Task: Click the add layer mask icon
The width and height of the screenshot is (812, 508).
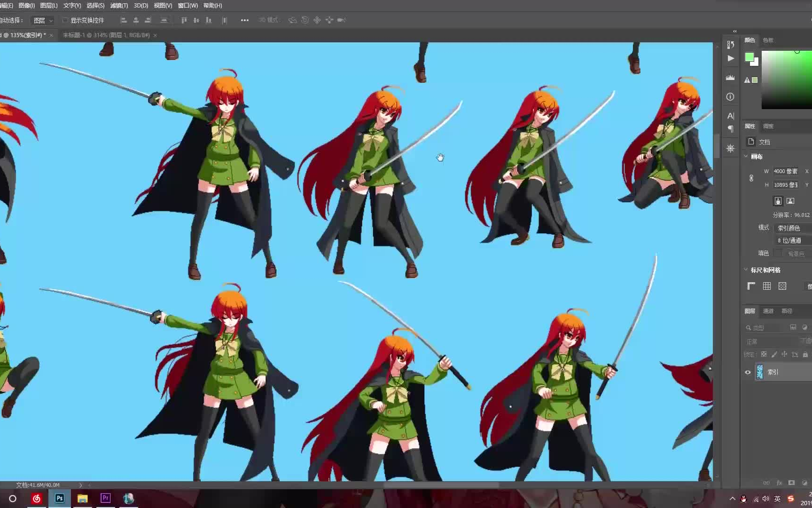Action: coord(791,483)
